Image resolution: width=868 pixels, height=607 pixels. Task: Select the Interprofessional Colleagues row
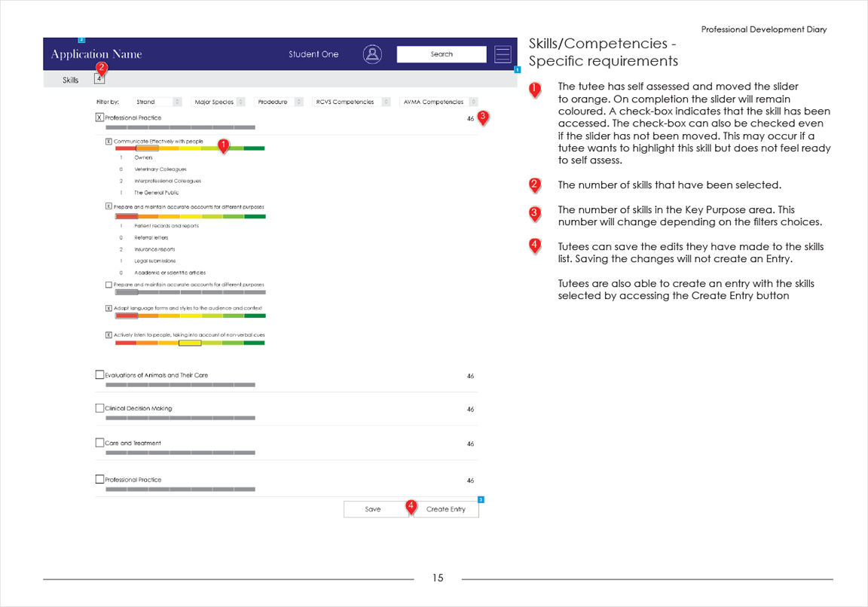[160, 181]
